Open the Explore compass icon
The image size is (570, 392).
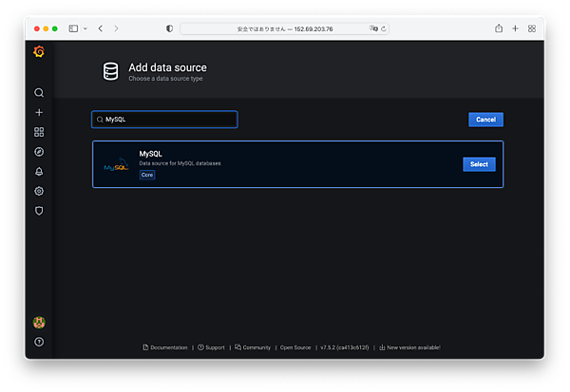[x=39, y=152]
